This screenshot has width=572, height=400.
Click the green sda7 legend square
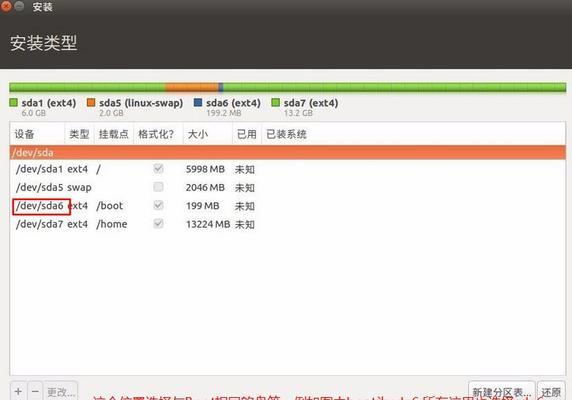pos(275,103)
